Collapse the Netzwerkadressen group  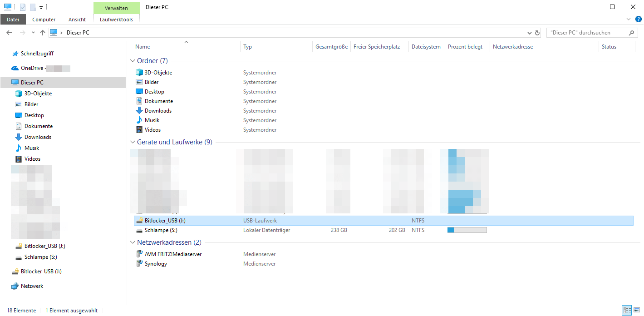pyautogui.click(x=133, y=242)
